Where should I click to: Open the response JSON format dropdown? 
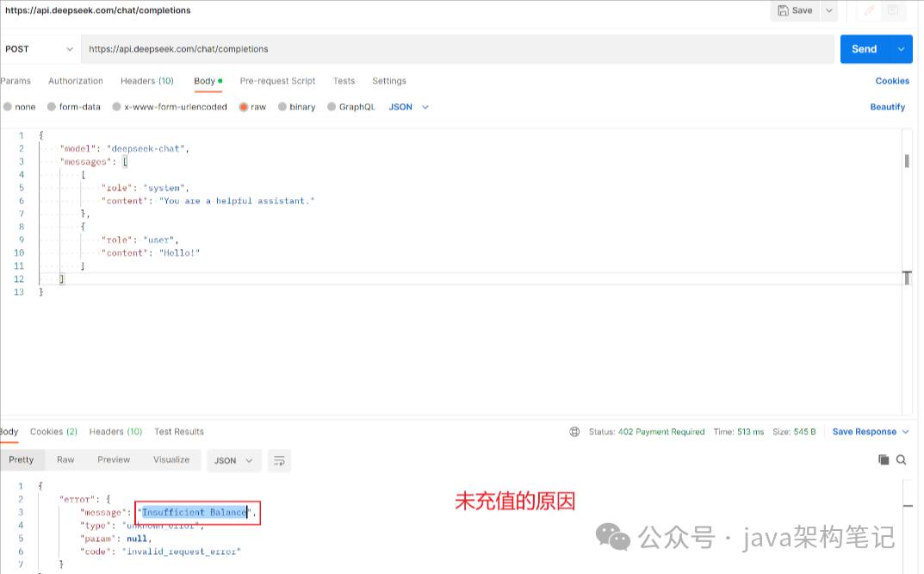point(233,461)
